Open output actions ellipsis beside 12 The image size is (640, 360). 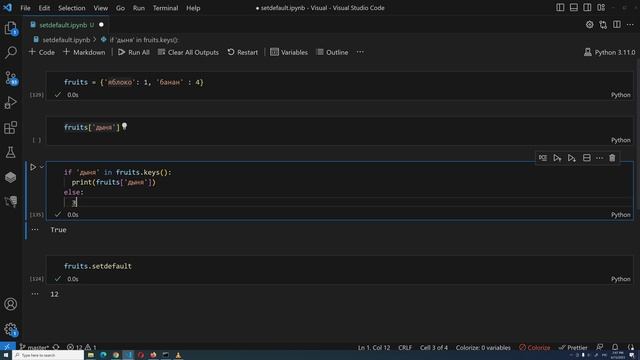35,294
